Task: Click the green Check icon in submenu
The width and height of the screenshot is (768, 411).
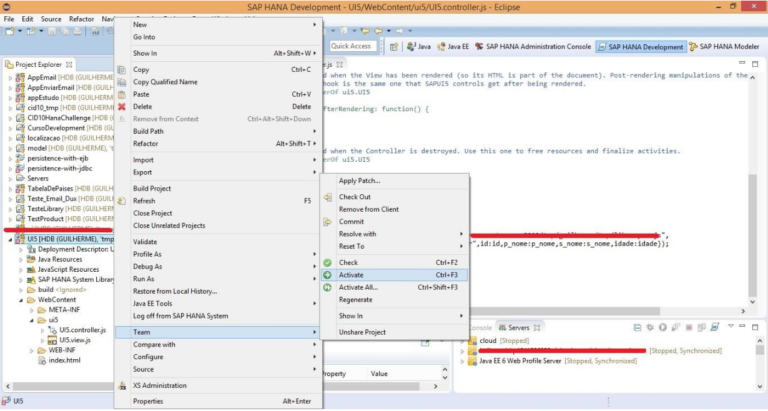Action: click(327, 262)
